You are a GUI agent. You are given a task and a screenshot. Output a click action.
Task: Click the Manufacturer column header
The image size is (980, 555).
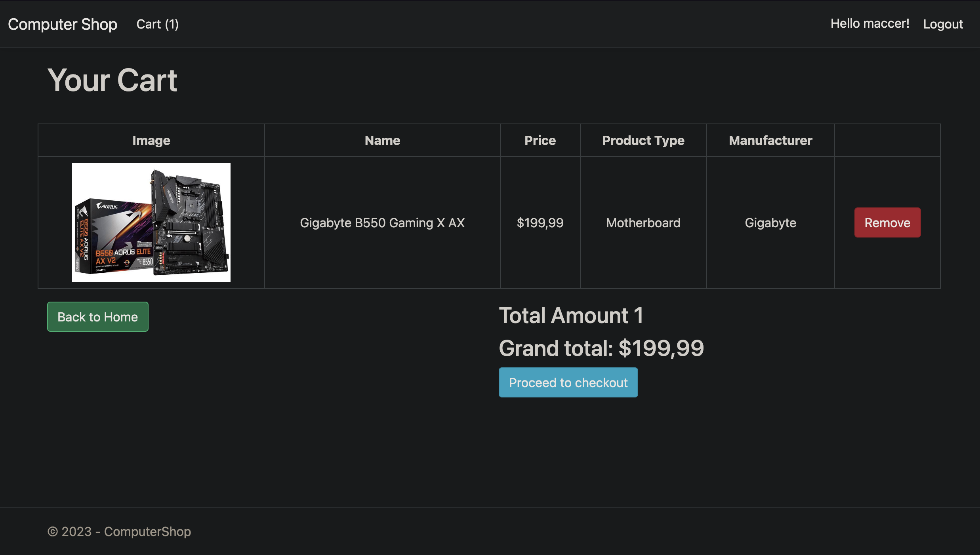point(770,140)
